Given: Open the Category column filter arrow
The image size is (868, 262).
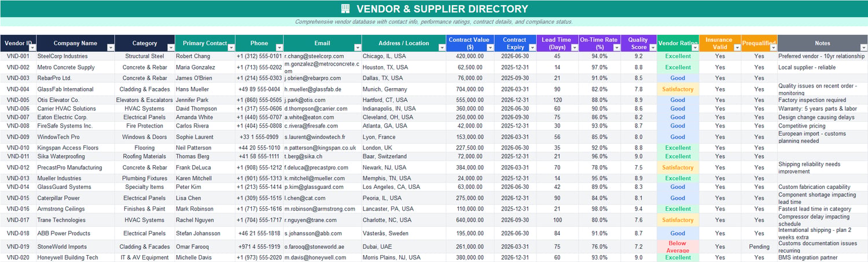Looking at the screenshot, I should tap(171, 48).
